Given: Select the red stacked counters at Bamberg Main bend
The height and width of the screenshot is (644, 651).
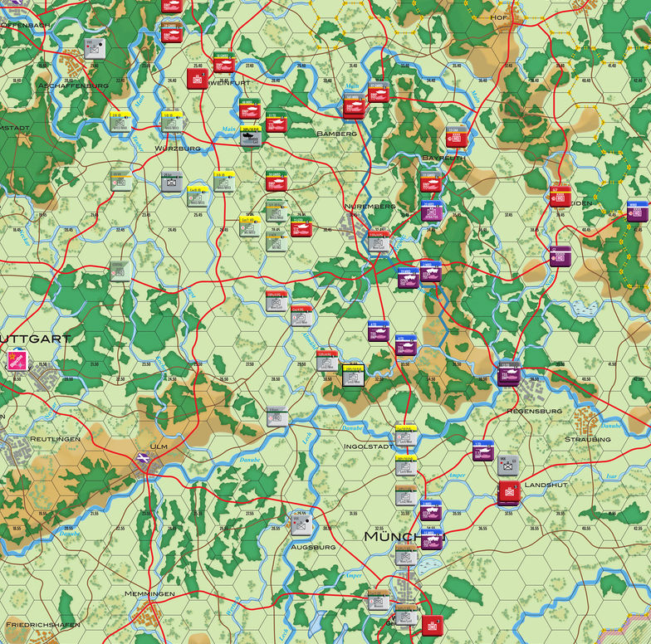Looking at the screenshot, I should click(x=355, y=106).
